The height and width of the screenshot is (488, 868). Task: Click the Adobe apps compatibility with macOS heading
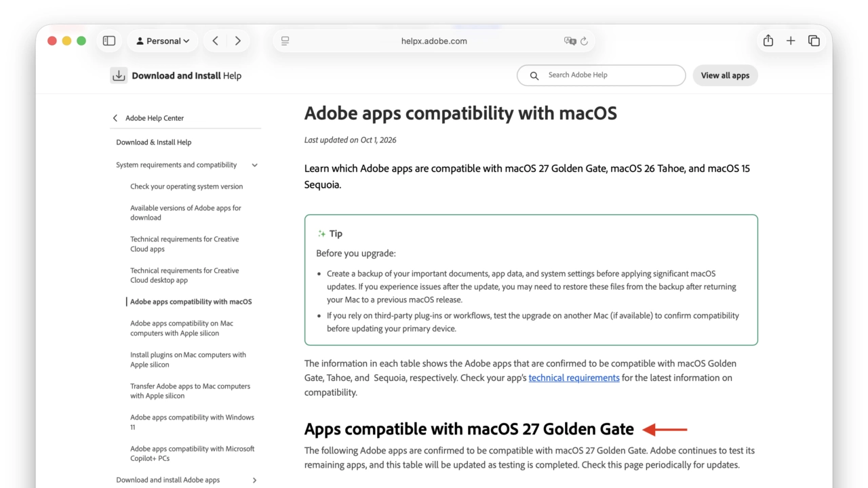pos(460,113)
